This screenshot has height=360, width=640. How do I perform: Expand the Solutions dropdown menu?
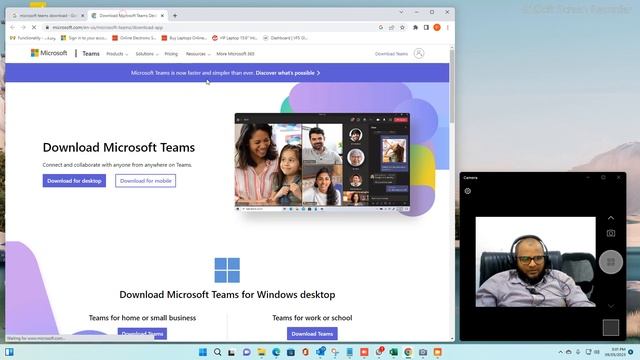[x=147, y=54]
